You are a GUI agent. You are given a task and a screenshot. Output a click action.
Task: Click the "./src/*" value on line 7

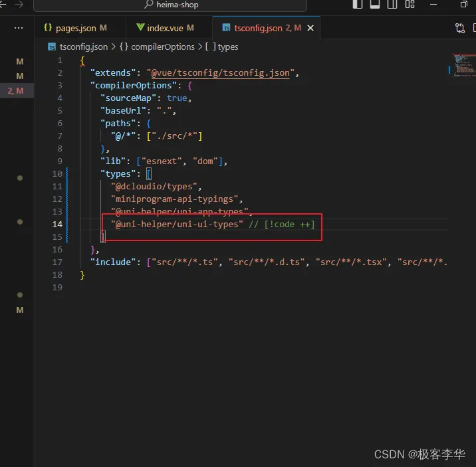175,136
